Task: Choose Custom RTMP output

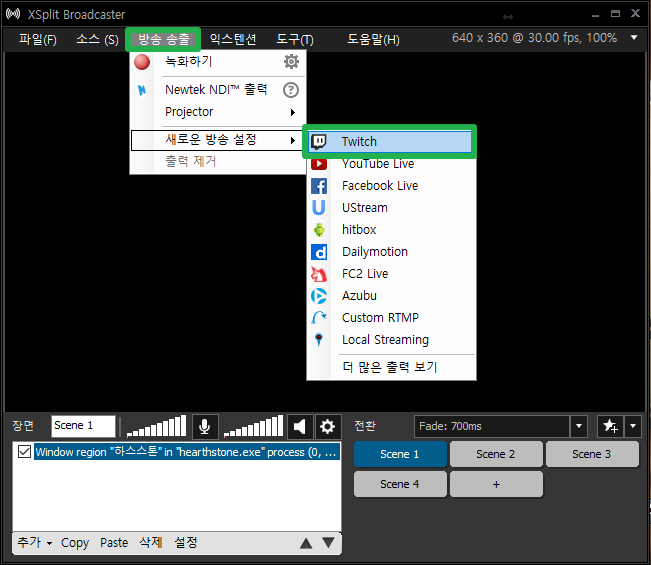Action: 391,318
